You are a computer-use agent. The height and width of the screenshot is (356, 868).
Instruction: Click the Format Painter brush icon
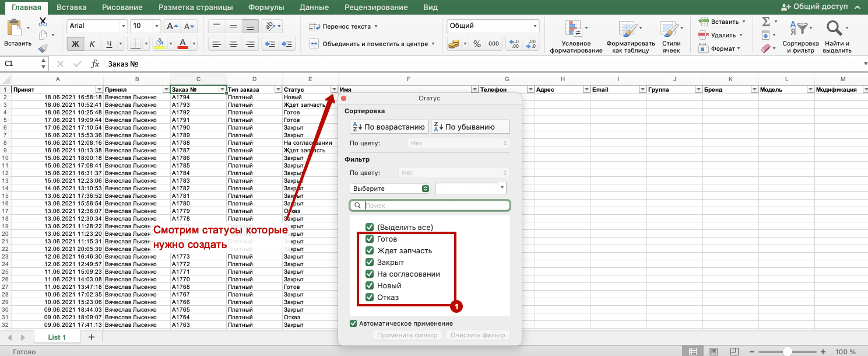43,49
